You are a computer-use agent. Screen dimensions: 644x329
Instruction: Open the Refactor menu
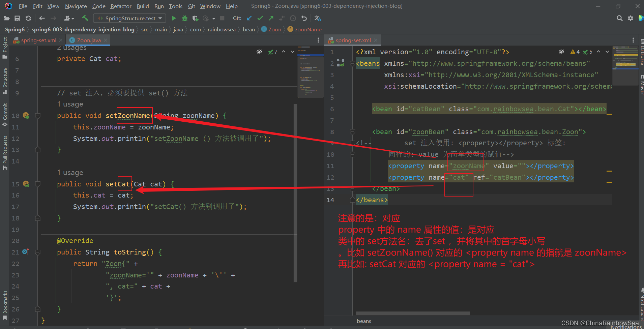121,6
